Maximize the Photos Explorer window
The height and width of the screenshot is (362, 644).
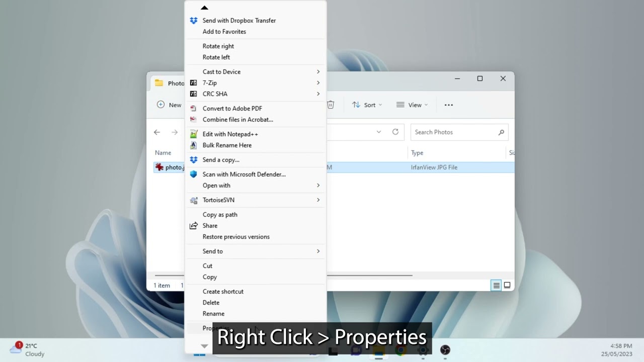(x=480, y=78)
